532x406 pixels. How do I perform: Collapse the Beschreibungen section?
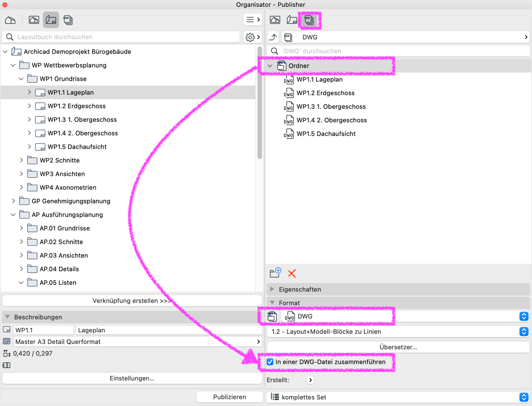pos(8,317)
